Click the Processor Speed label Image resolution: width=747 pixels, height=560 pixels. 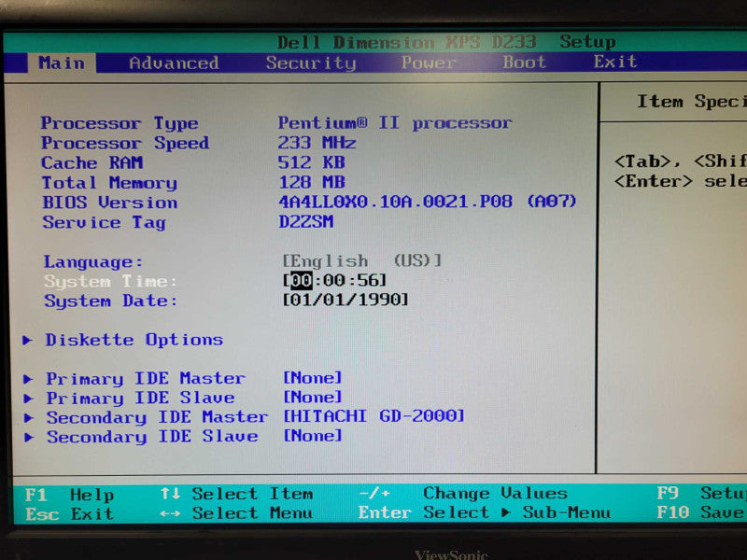point(125,144)
